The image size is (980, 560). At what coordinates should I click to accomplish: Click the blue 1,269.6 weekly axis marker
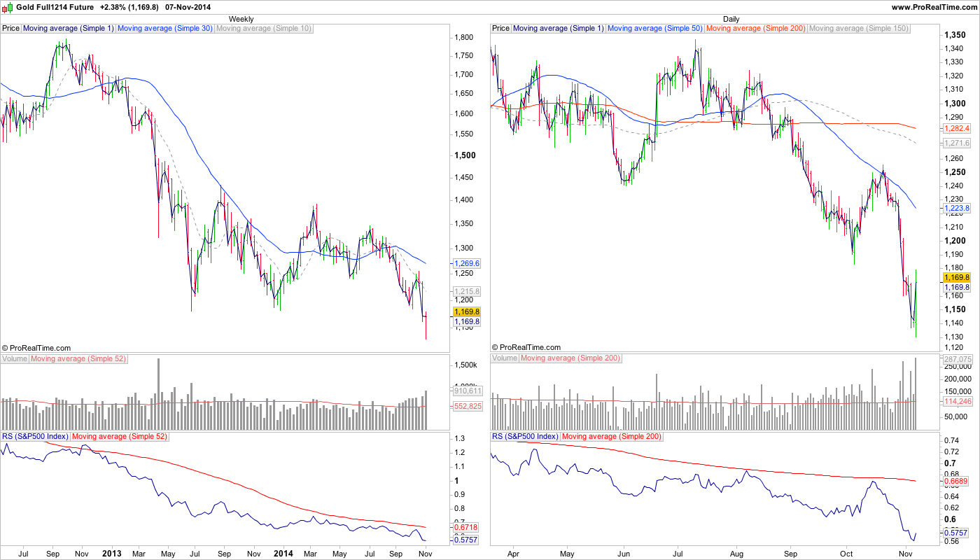point(466,264)
